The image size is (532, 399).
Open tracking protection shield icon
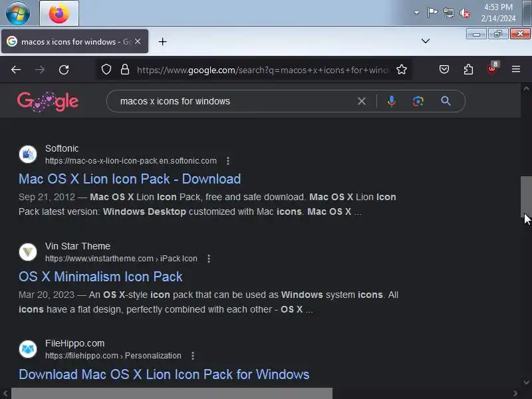[x=106, y=70]
